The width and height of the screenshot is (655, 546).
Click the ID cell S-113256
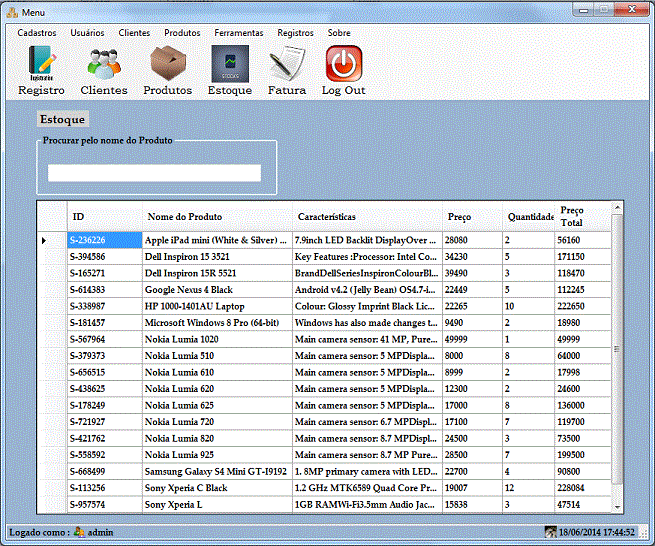(x=105, y=488)
